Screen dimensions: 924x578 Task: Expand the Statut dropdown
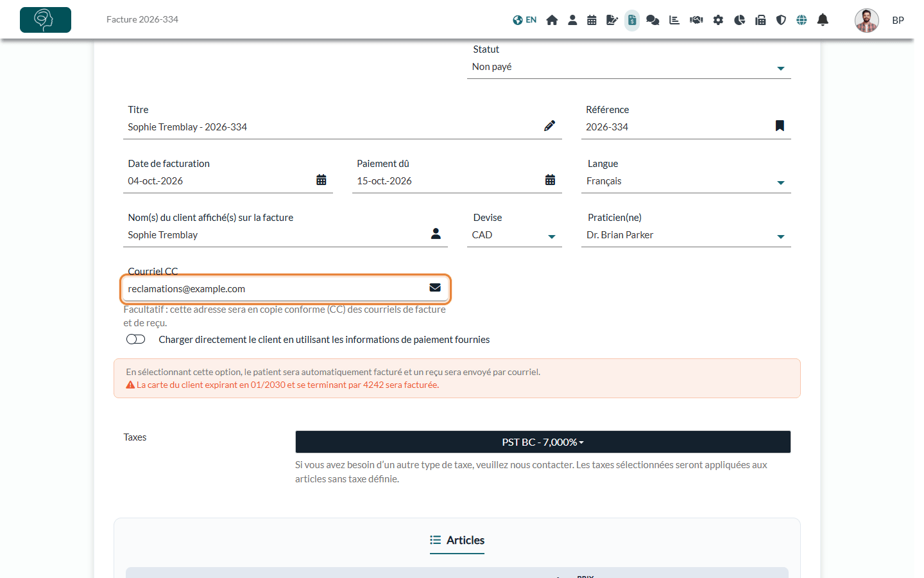tap(629, 67)
